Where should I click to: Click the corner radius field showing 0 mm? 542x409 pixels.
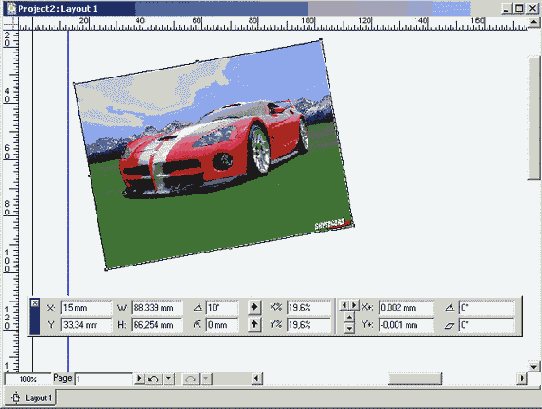click(222, 325)
